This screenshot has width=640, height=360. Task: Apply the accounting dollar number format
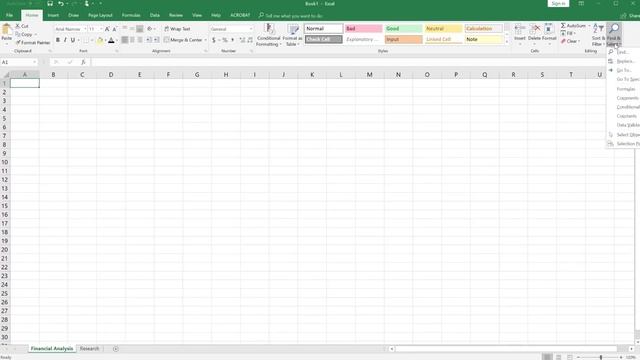point(213,40)
